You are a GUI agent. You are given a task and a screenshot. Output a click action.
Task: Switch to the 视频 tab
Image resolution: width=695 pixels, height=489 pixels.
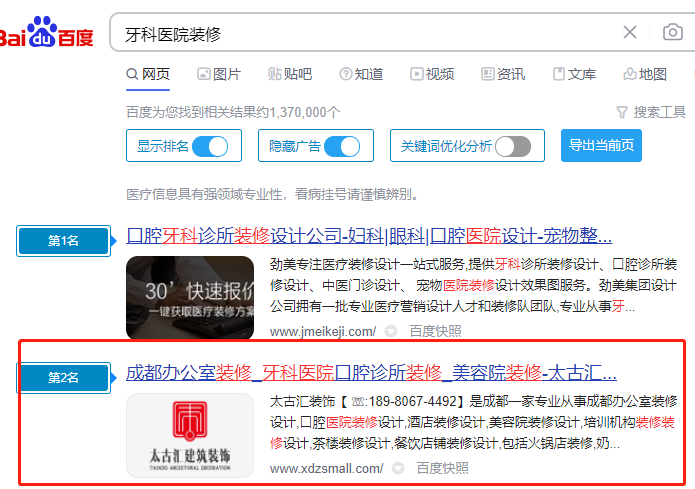click(432, 74)
